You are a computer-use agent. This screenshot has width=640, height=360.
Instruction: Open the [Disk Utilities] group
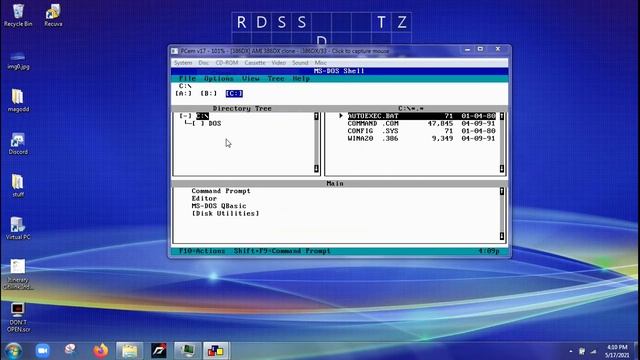tap(225, 213)
